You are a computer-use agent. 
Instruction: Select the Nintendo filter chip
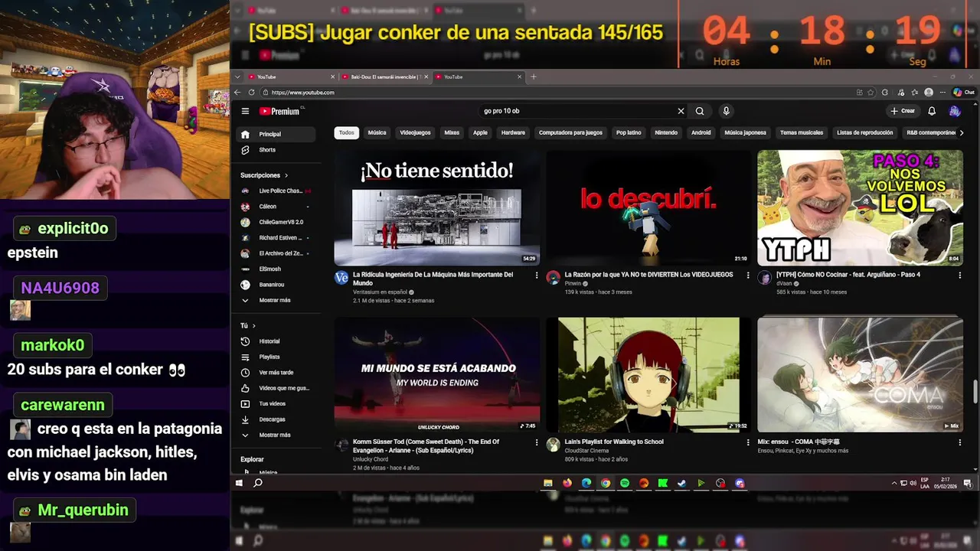point(666,132)
